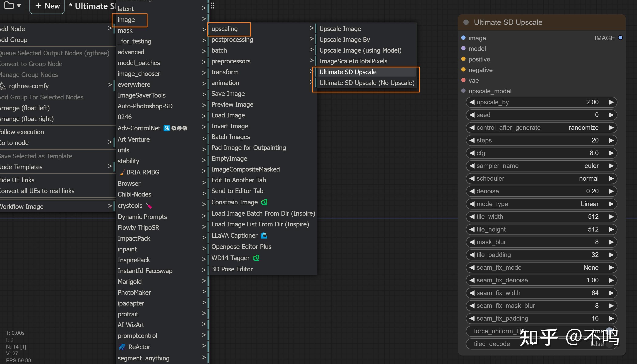Click the ReActor rocket icon
Screen dimensions: 637x364
tap(122, 347)
